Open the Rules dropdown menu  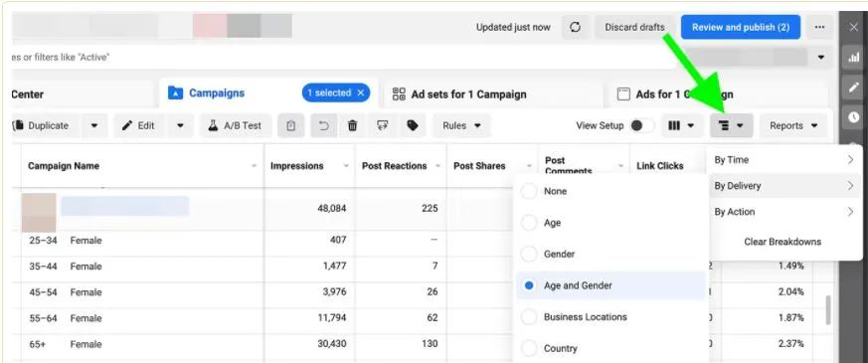[x=461, y=125]
